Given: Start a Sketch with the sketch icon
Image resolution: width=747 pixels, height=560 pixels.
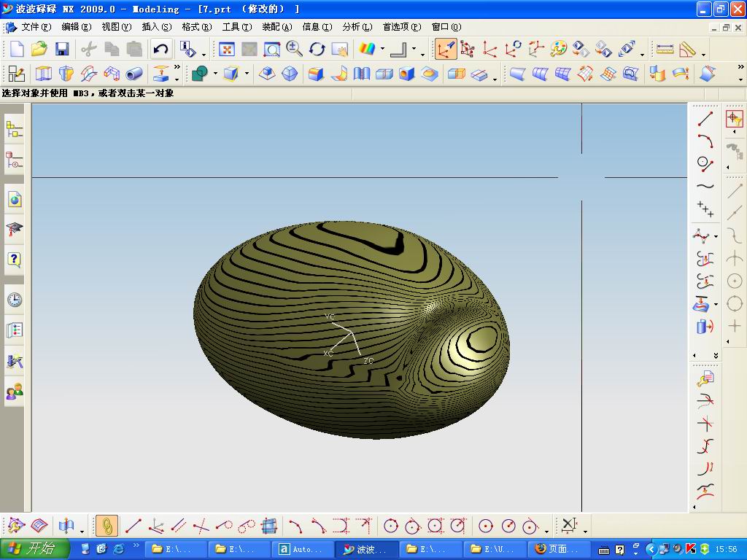Looking at the screenshot, I should [18, 74].
